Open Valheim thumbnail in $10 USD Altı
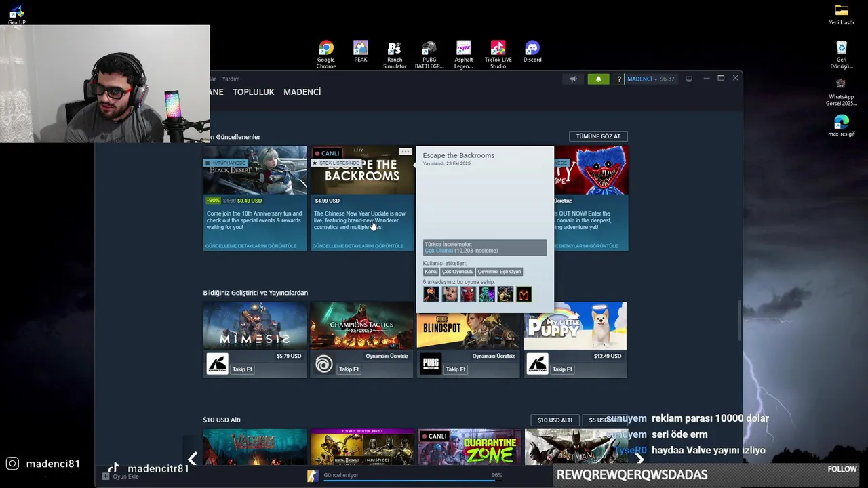 click(255, 447)
